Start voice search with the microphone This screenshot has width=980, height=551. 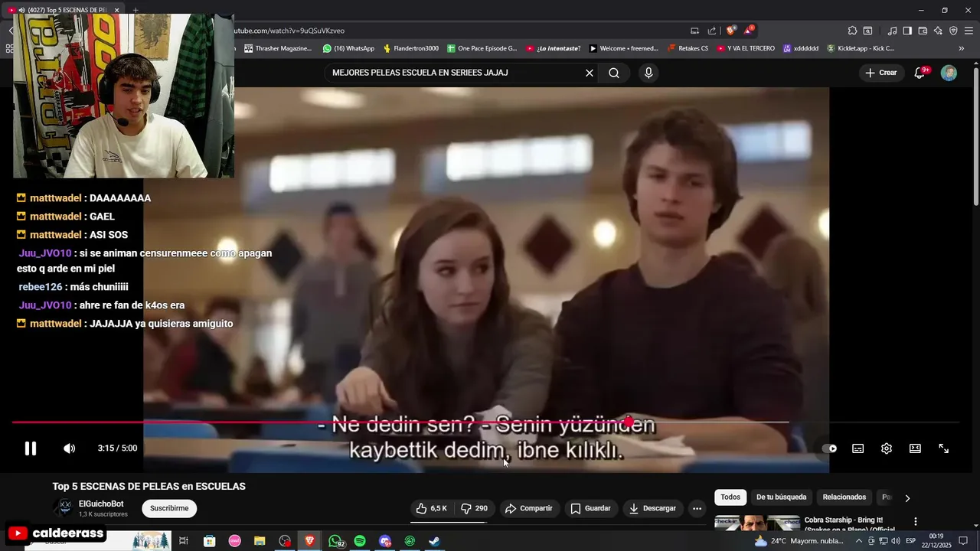coord(648,73)
